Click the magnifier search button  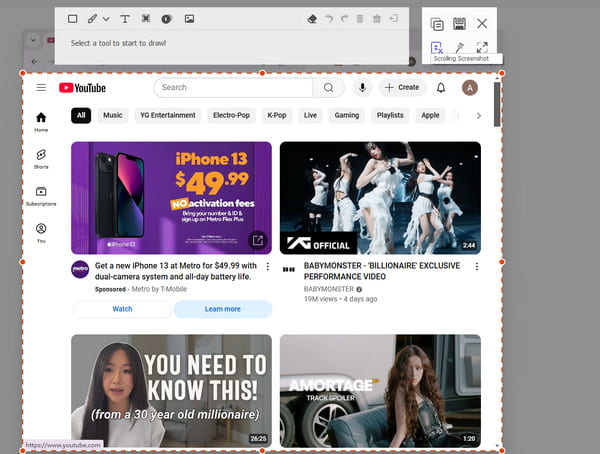328,88
